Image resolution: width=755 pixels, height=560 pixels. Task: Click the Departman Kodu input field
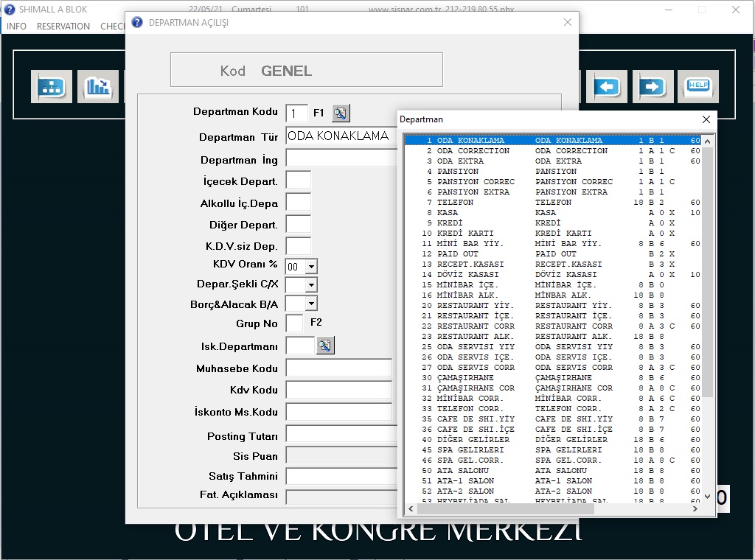pos(296,113)
